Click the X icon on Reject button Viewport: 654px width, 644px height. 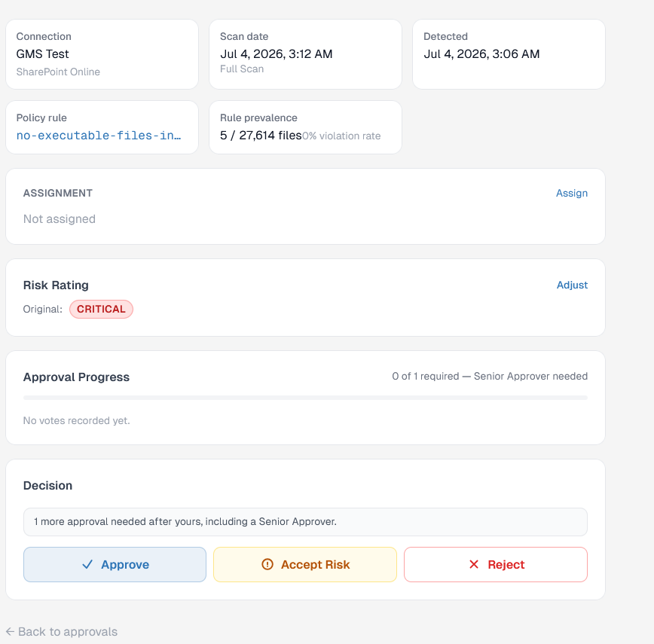pos(474,564)
